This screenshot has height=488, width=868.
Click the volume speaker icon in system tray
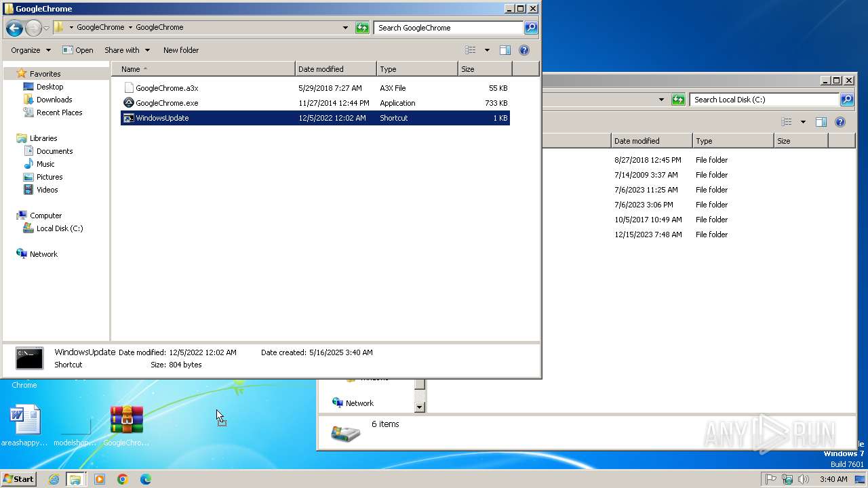(804, 479)
